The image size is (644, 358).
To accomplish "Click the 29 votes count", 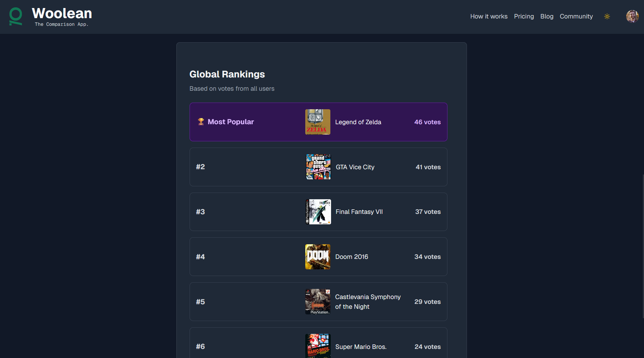I will [x=428, y=302].
